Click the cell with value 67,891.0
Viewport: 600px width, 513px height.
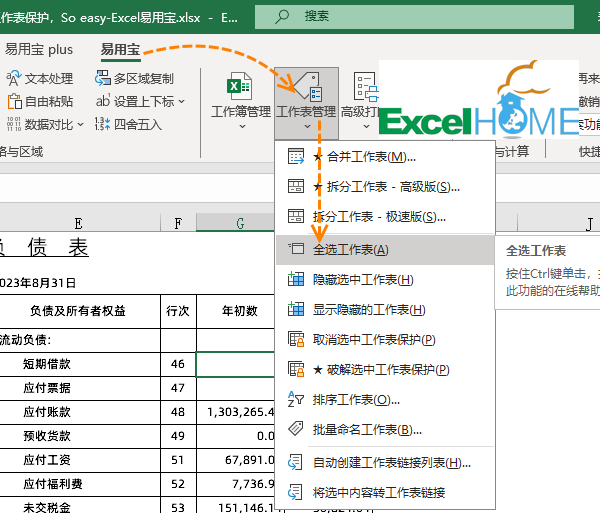[x=236, y=460]
